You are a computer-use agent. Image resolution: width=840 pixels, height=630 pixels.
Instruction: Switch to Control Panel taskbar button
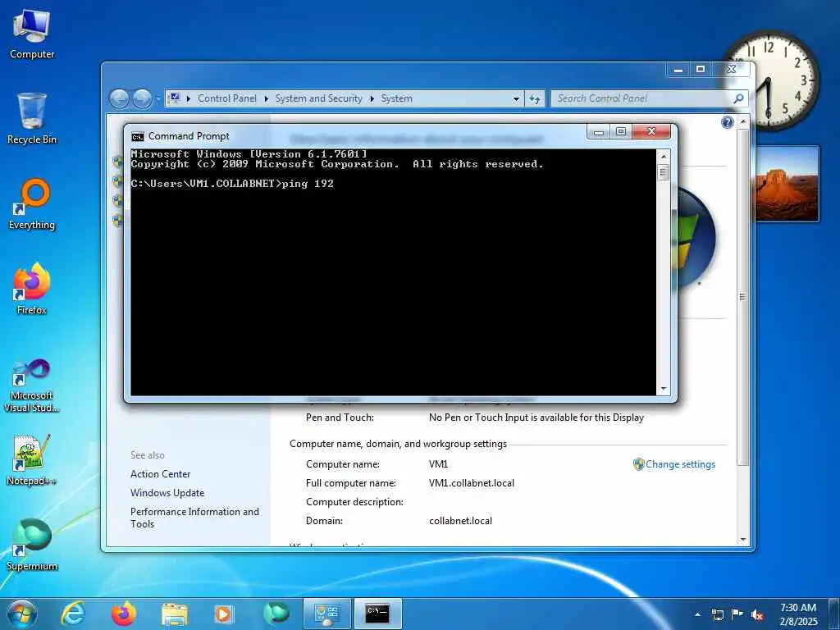pos(326,614)
